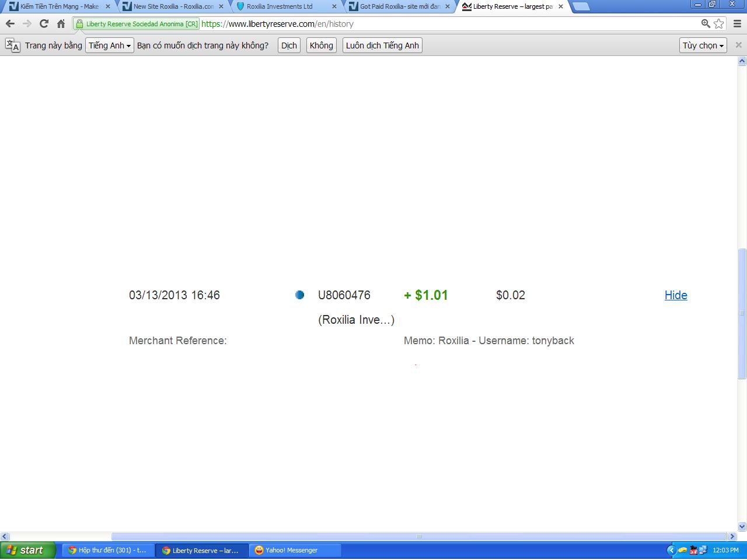Click the 'Bạn có muốn dịch trang này không?' text
This screenshot has height=560, width=747.
pyautogui.click(x=203, y=45)
